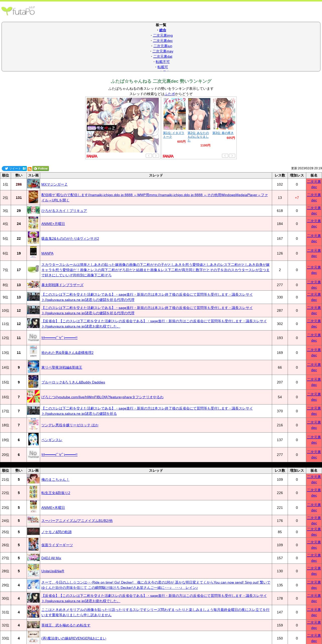Select 総合 in the board list

163,30
